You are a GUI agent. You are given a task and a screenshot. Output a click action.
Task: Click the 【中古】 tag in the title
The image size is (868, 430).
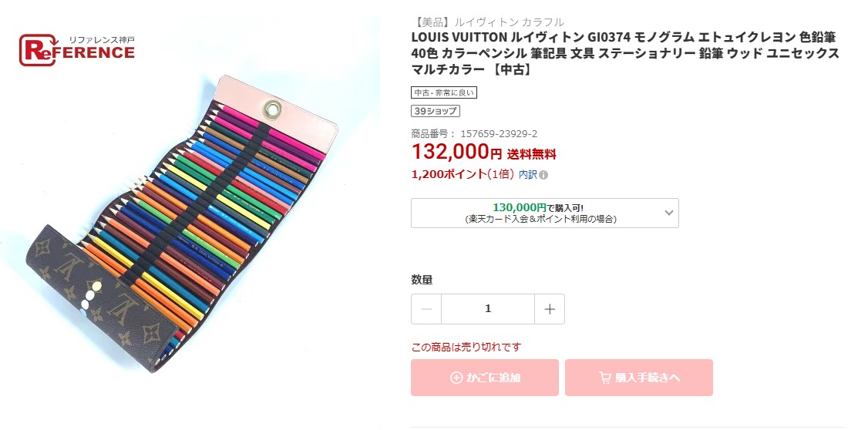(510, 70)
